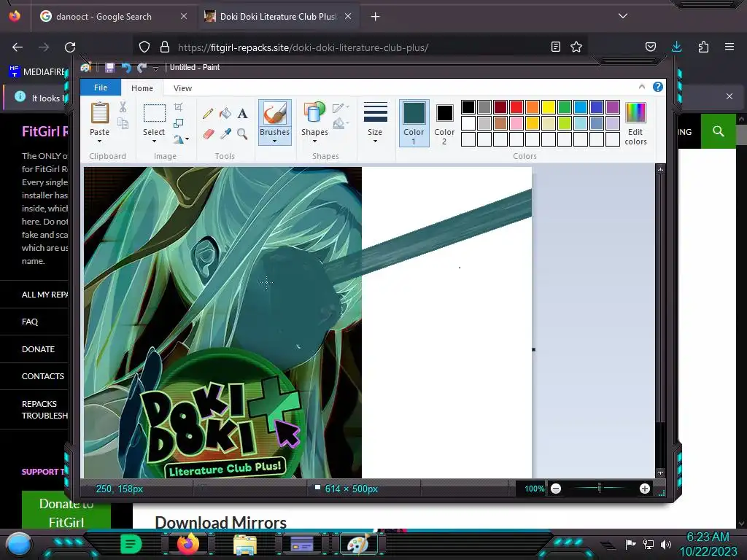This screenshot has width=747, height=560.
Task: Open File Explorer from the taskbar
Action: 245,544
